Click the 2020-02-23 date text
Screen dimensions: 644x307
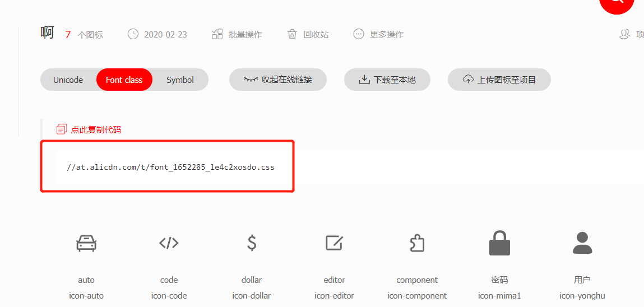tap(165, 35)
